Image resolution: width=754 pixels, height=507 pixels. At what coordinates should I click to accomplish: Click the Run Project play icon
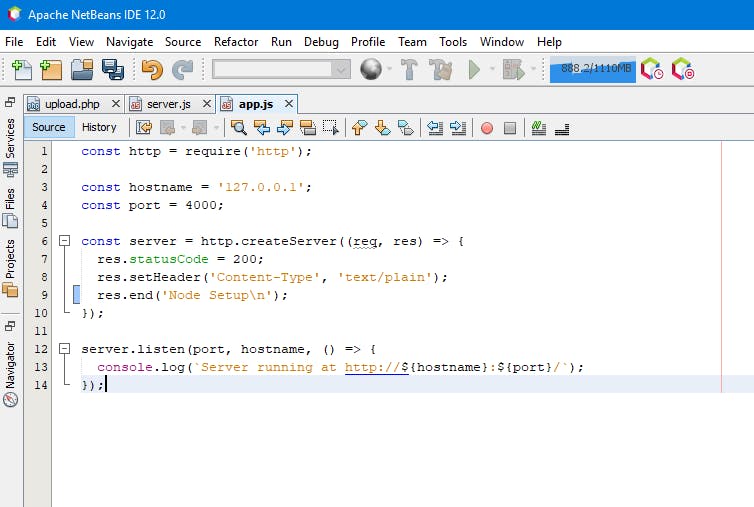point(474,69)
